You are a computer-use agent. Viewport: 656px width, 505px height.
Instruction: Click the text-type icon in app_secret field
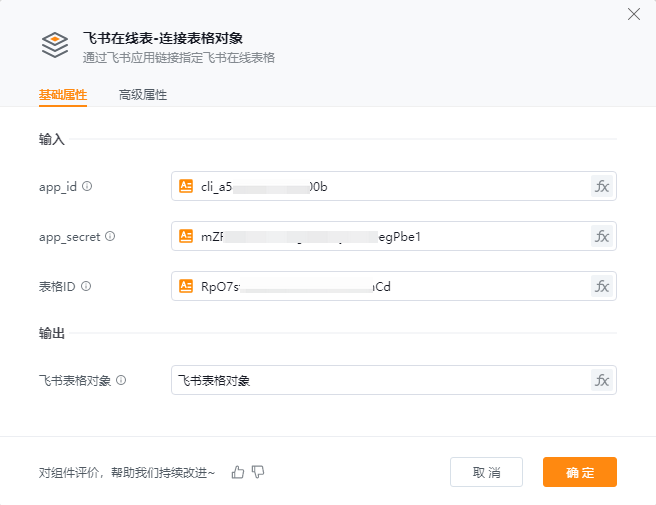pos(186,236)
